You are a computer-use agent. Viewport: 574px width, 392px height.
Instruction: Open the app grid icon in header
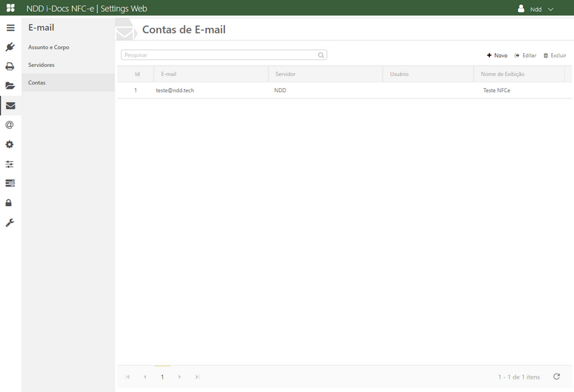[10, 8]
